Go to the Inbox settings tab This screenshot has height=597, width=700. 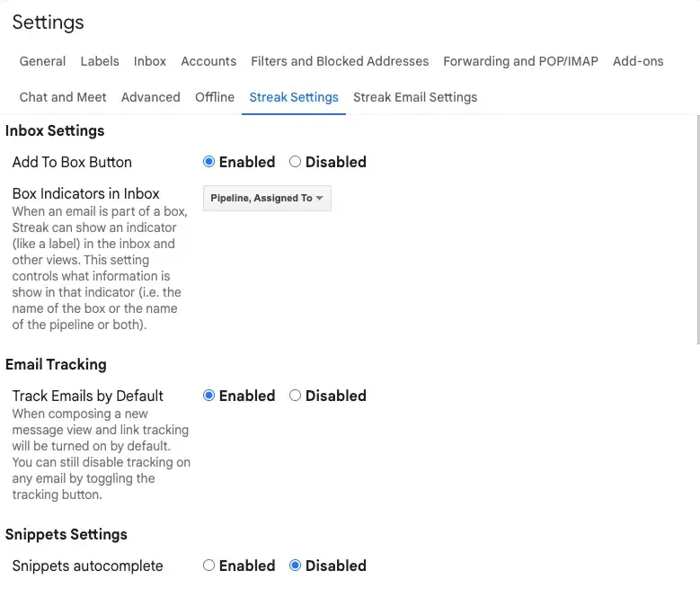tap(150, 61)
